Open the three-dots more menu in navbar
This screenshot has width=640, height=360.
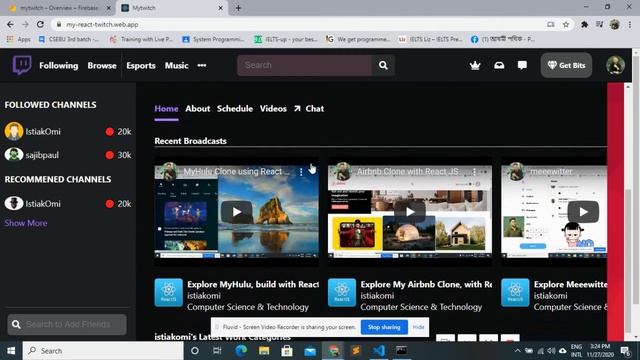(202, 65)
